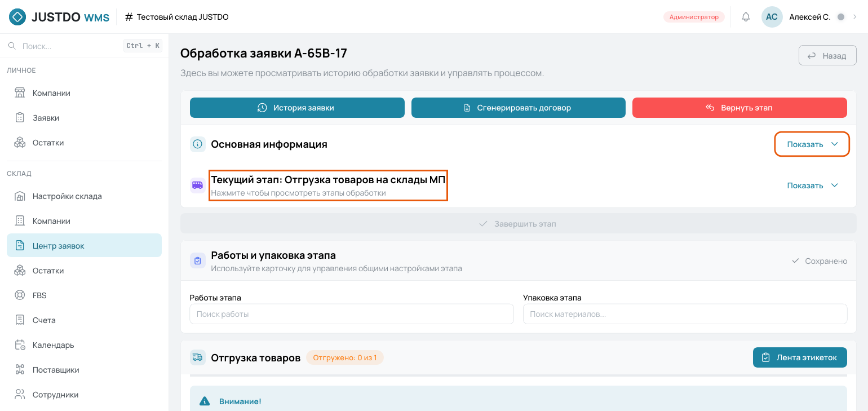Open notifications bell icon
Image resolution: width=868 pixels, height=411 pixels.
[x=746, y=17]
